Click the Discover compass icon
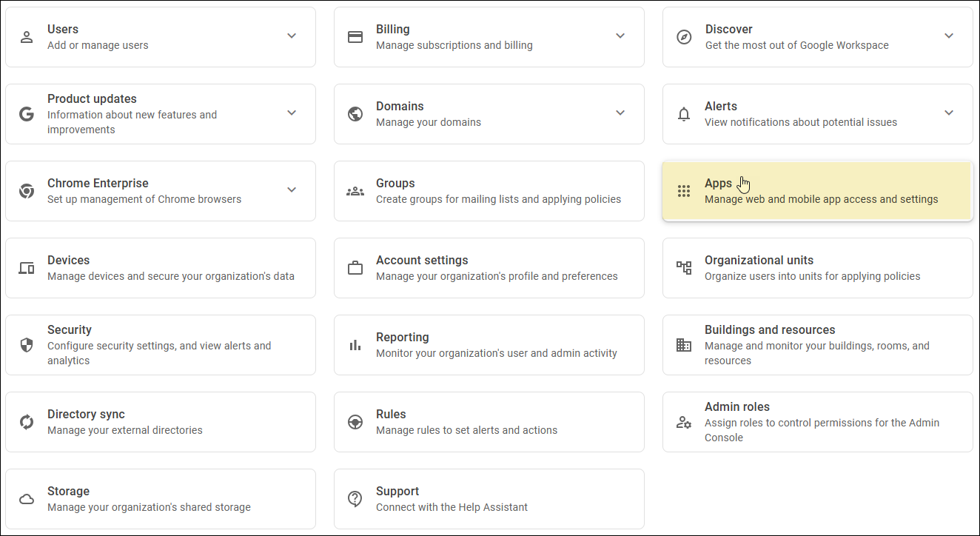The width and height of the screenshot is (980, 536). coord(684,37)
